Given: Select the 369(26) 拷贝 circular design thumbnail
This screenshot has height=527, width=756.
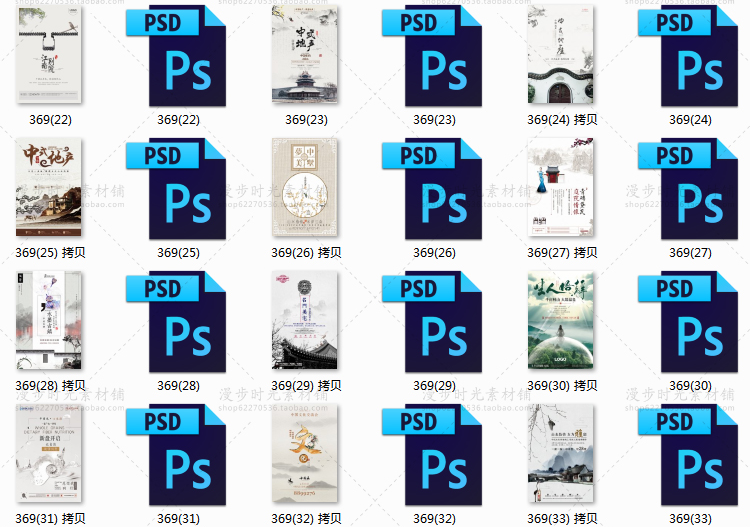Looking at the screenshot, I should tap(306, 188).
